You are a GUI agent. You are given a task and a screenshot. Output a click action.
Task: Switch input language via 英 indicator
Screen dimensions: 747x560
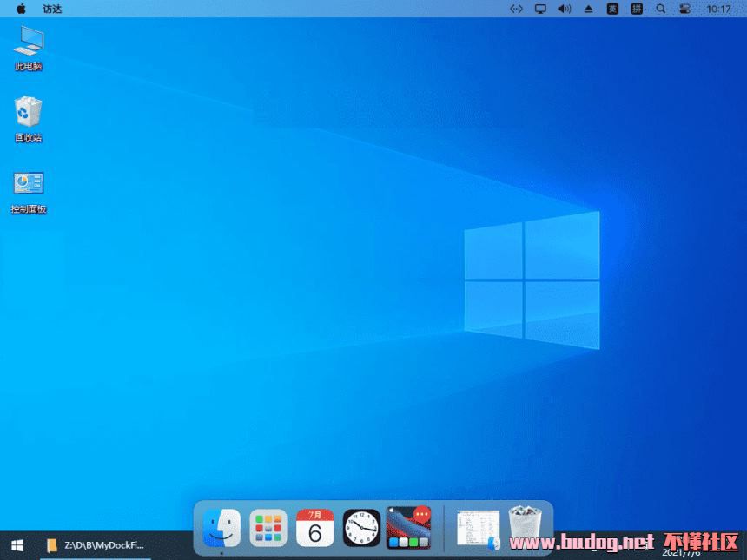tap(612, 9)
